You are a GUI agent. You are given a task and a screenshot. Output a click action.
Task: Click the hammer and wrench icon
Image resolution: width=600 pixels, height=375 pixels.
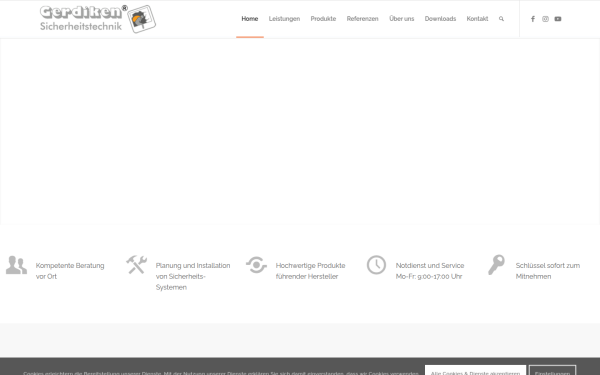137,264
